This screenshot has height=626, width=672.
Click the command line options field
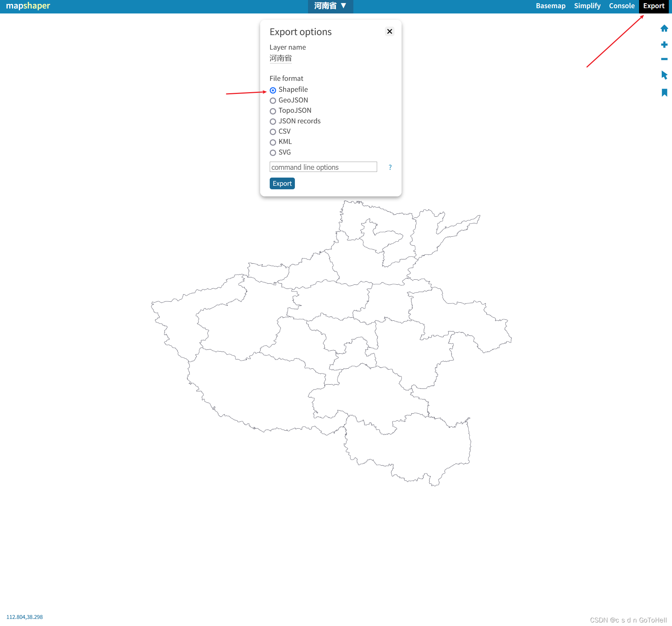pos(323,167)
